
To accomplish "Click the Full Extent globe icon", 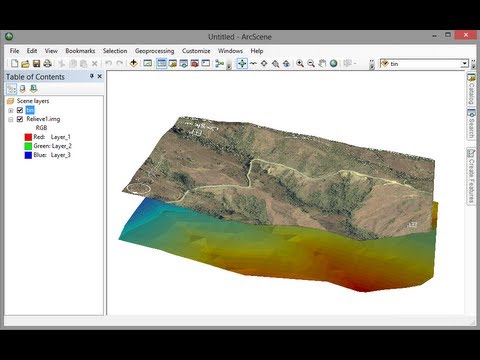I will tap(333, 63).
